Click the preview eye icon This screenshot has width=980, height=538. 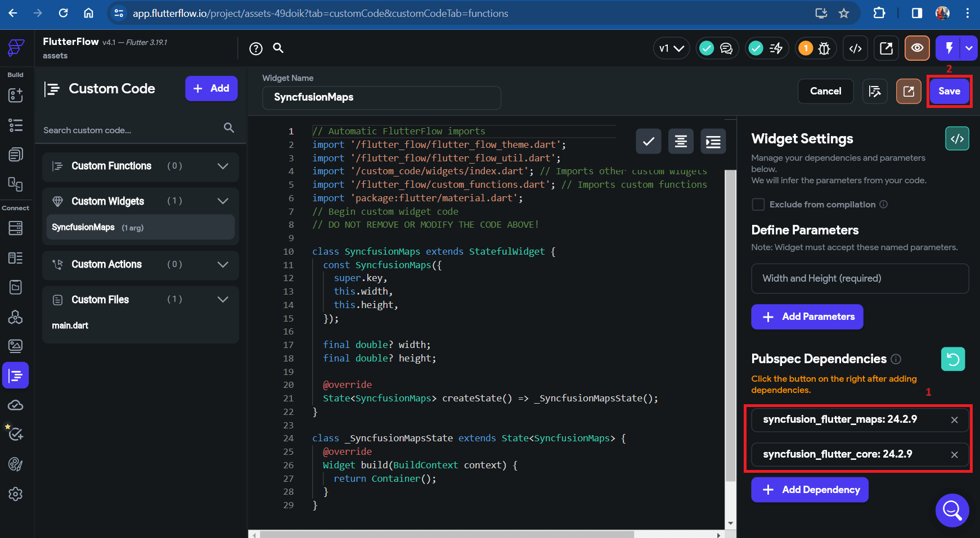click(917, 48)
